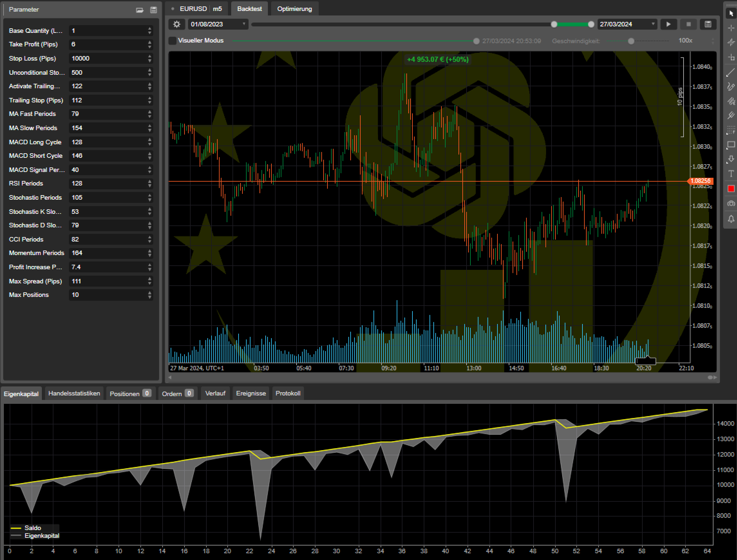
Task: Click the date range start slider handle
Action: click(554, 24)
